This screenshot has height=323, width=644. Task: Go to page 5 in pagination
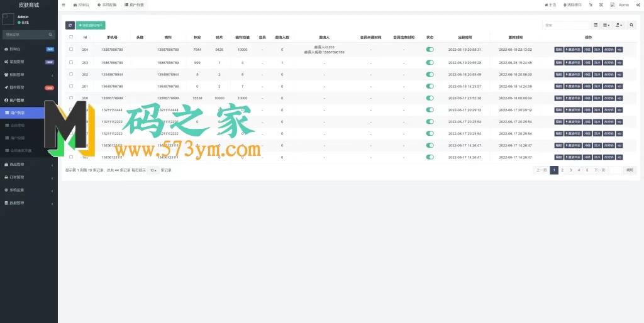coord(587,170)
